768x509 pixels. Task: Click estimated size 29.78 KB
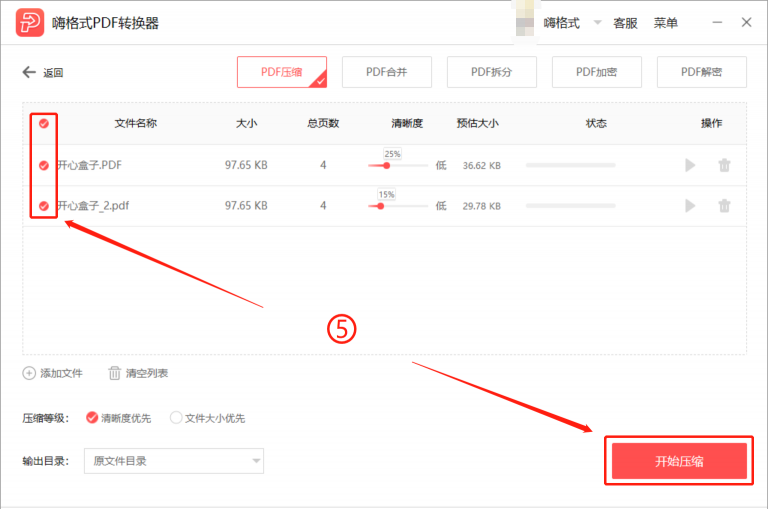481,206
